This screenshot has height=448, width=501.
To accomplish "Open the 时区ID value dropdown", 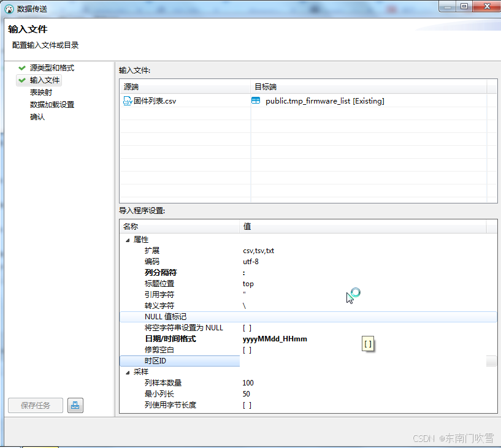I will 491,361.
